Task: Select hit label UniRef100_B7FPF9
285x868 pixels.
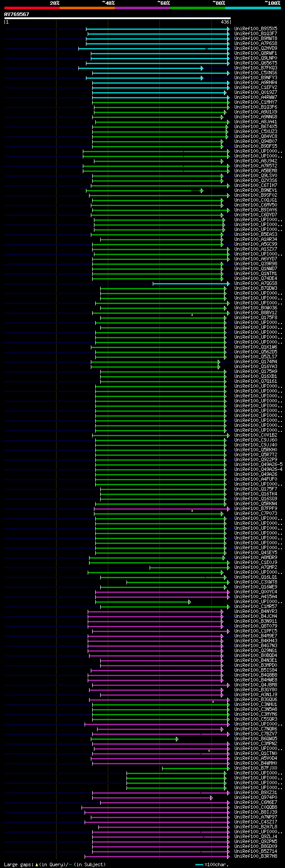Action: tap(256, 508)
